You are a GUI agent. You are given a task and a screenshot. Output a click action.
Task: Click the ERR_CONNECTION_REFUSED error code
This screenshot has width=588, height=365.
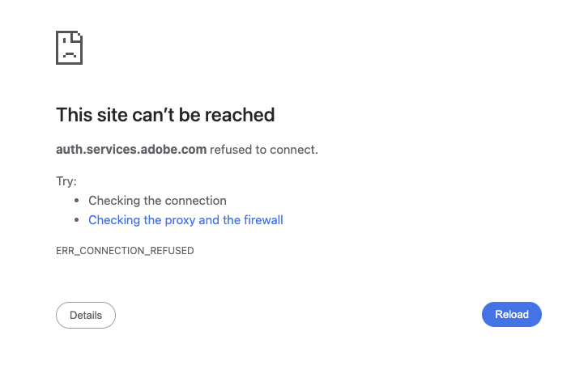125,251
